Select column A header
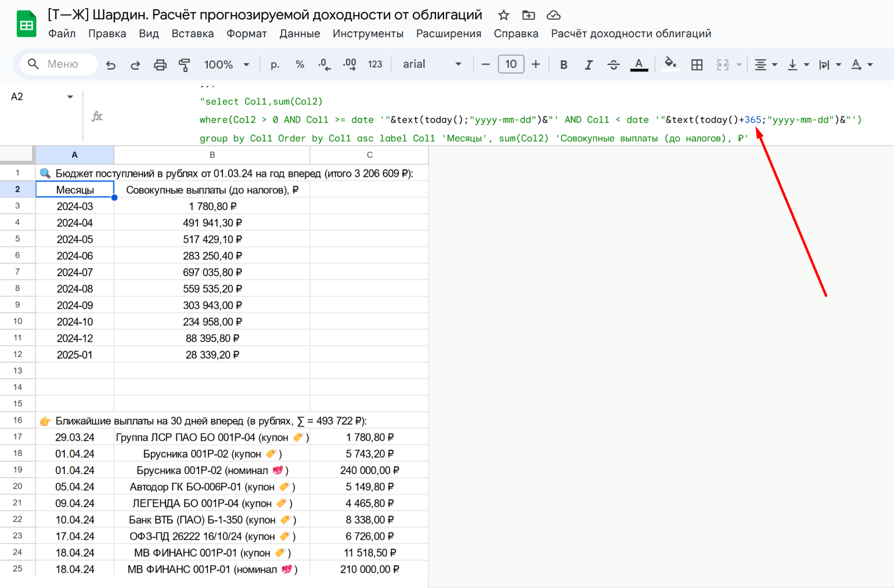 pos(74,155)
